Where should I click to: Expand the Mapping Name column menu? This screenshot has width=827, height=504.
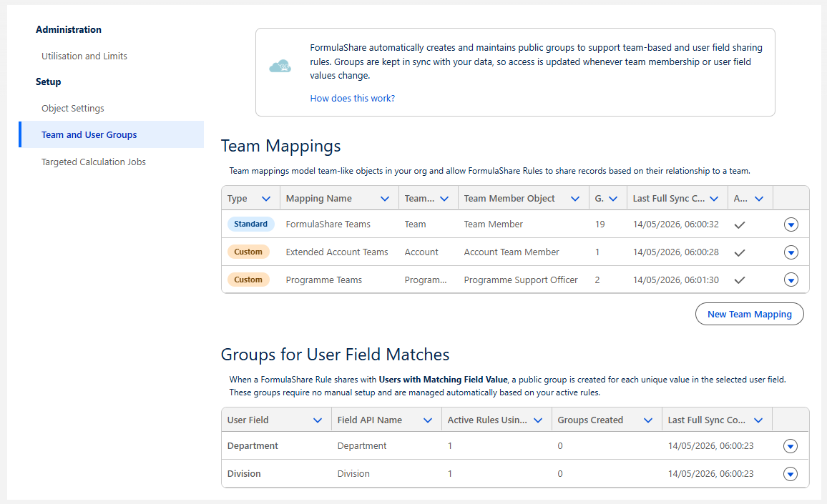point(384,199)
